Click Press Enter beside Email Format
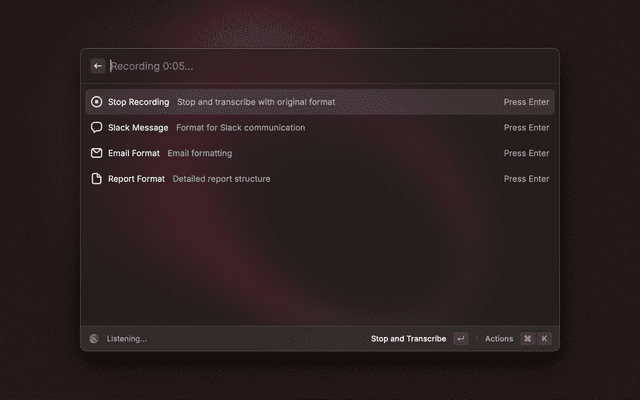 (526, 153)
